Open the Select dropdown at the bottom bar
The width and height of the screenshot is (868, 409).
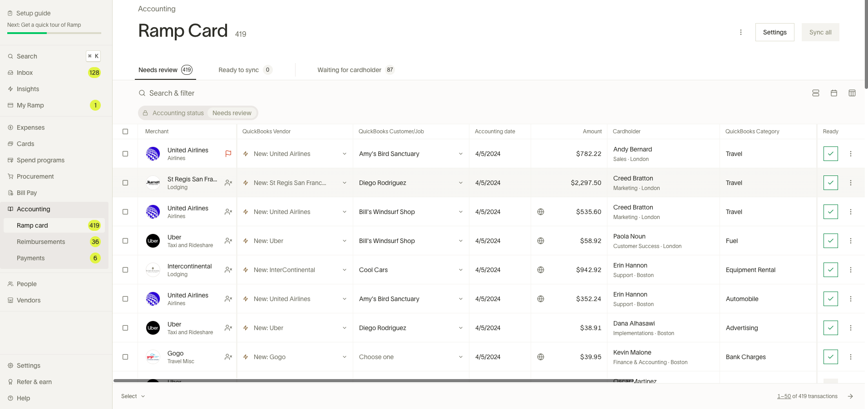point(132,396)
